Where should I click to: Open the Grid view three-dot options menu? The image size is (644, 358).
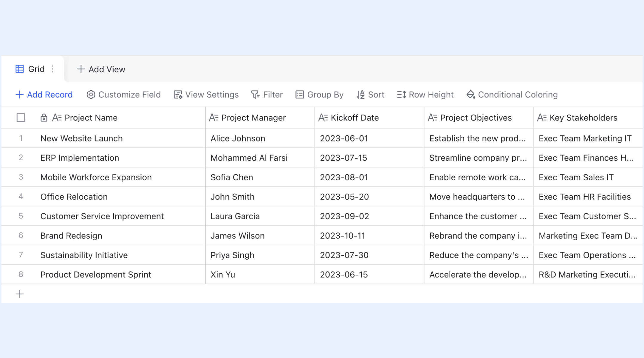pyautogui.click(x=52, y=69)
